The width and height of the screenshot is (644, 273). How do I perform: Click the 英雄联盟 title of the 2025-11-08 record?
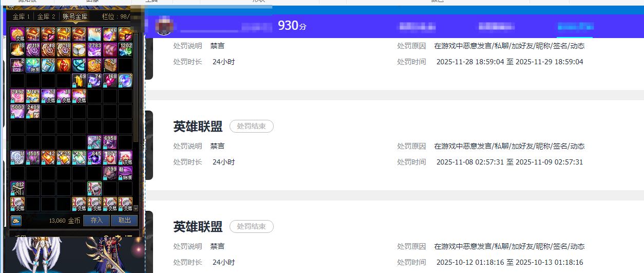click(198, 126)
